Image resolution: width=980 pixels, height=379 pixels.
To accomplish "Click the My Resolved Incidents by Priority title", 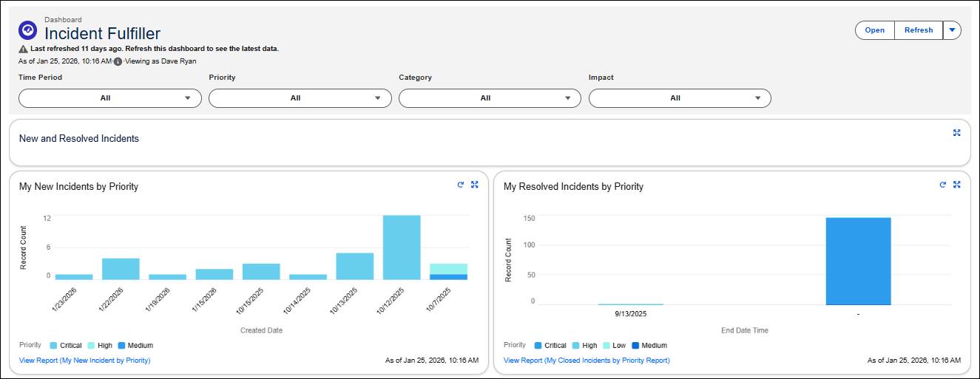I will [573, 186].
